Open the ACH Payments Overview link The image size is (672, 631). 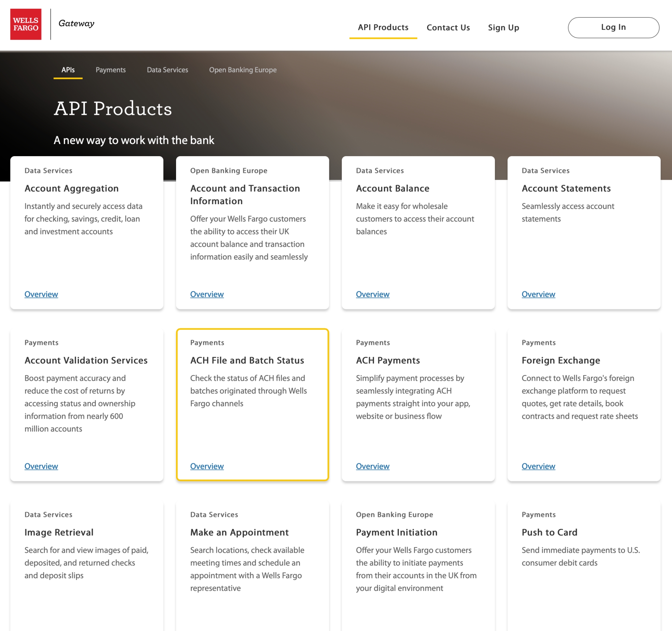pos(373,466)
